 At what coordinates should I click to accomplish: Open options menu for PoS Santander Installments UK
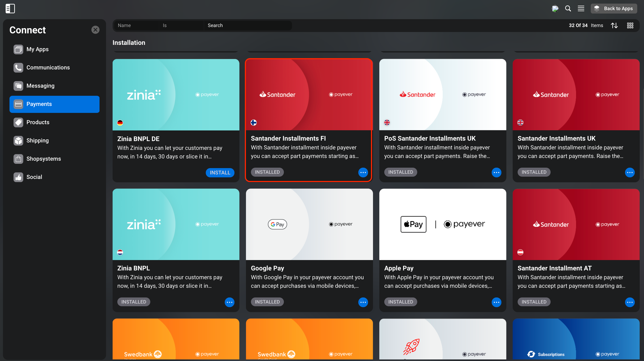(x=496, y=173)
